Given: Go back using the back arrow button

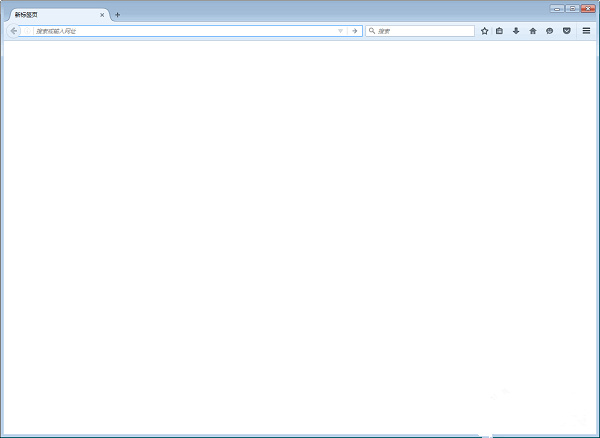Looking at the screenshot, I should tap(14, 31).
